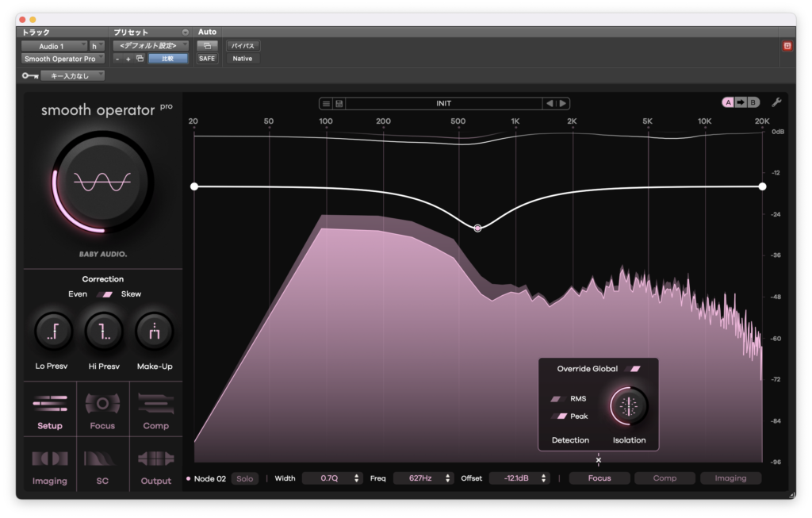Adjust the Offset -12.1dB stepper arrows

point(543,478)
